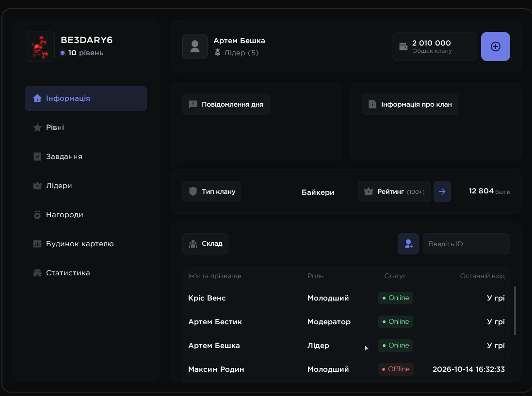Screen dimensions: 532x396
Task: Open rating details with arrow button
Action: click(x=442, y=191)
